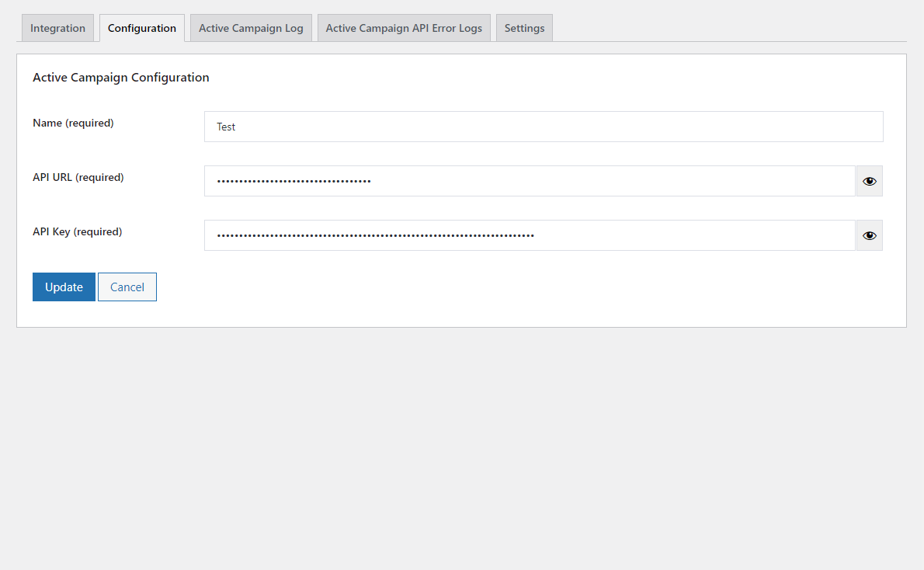Select the Configuration tab
The width and height of the screenshot is (924, 570).
[x=142, y=28]
